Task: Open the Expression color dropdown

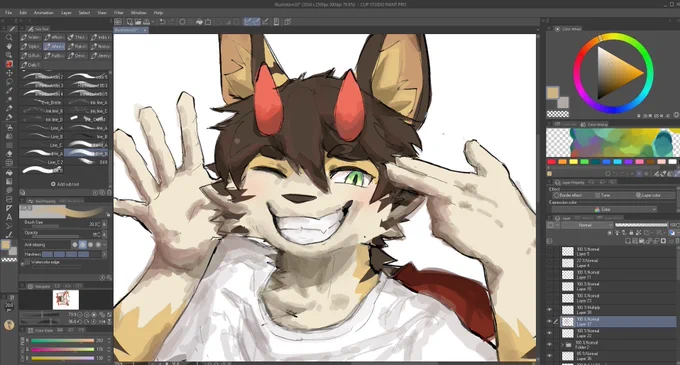Action: click(x=605, y=209)
